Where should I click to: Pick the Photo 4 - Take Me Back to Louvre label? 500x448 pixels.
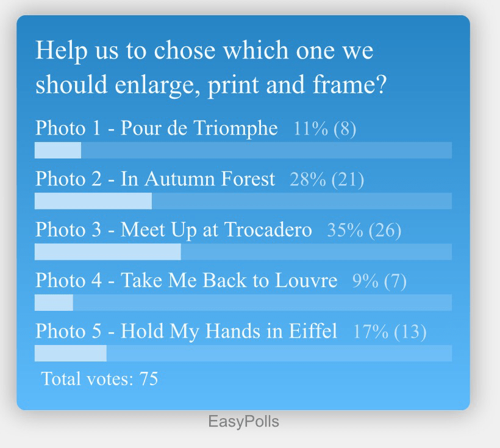coord(186,280)
